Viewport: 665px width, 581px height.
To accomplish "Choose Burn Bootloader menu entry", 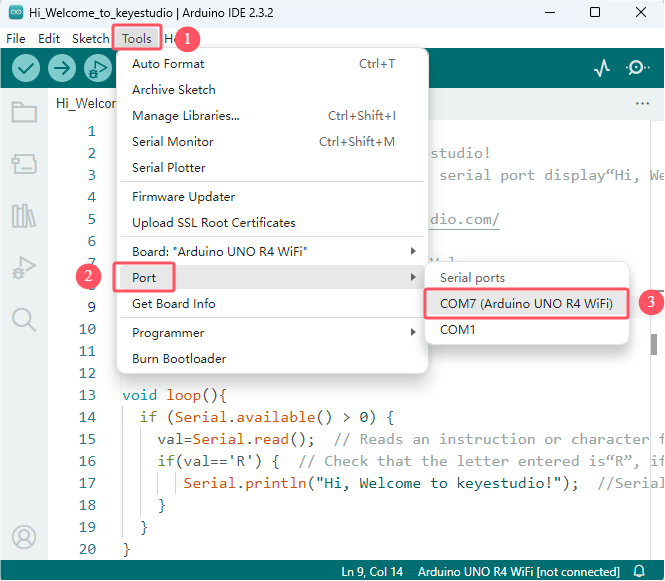I will pos(272,359).
